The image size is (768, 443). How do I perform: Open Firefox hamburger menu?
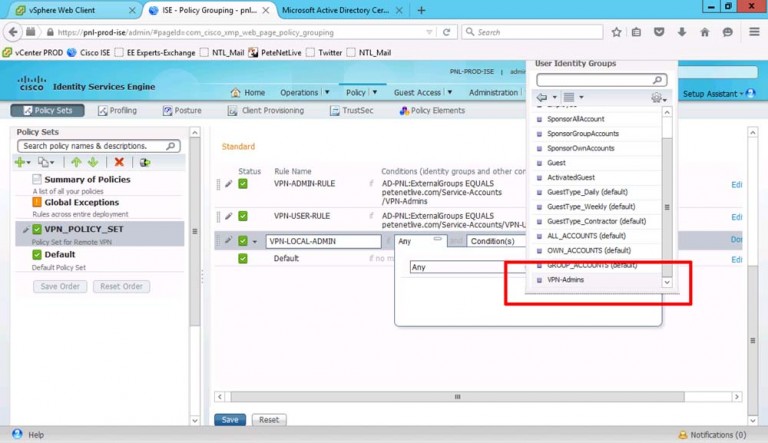click(754, 32)
